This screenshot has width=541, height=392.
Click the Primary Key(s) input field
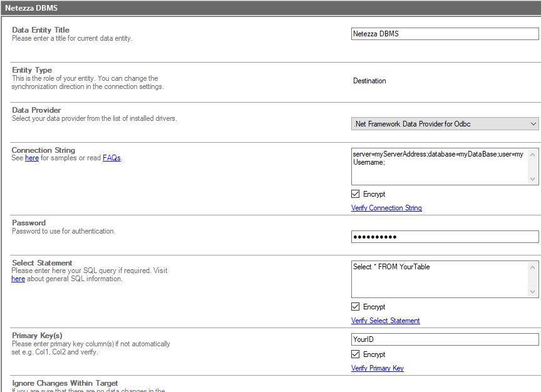pyautogui.click(x=444, y=339)
